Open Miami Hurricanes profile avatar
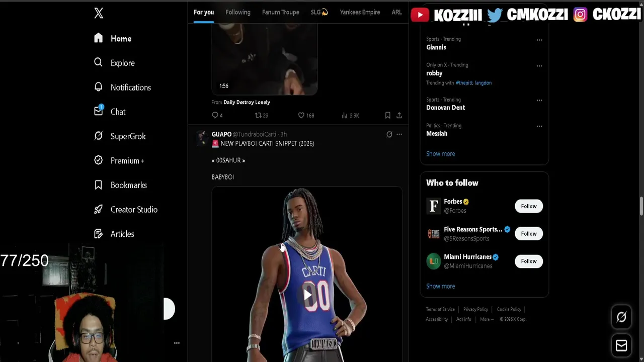The image size is (644, 362). click(433, 261)
